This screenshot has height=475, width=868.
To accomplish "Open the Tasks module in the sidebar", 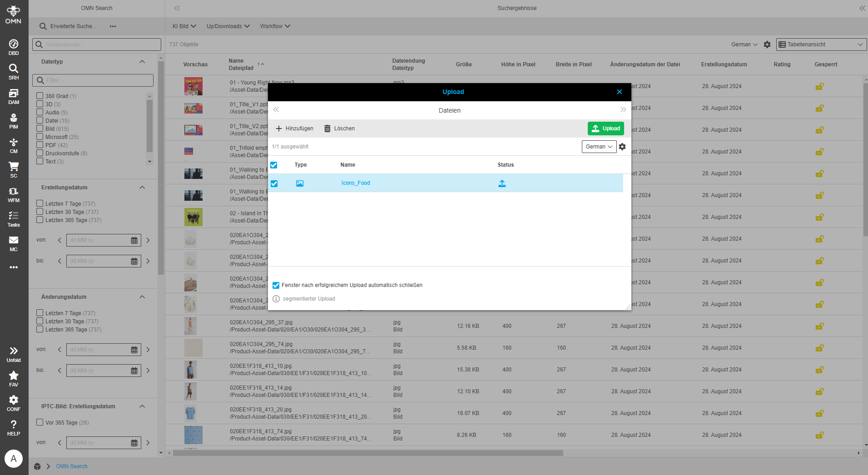I will tap(14, 217).
